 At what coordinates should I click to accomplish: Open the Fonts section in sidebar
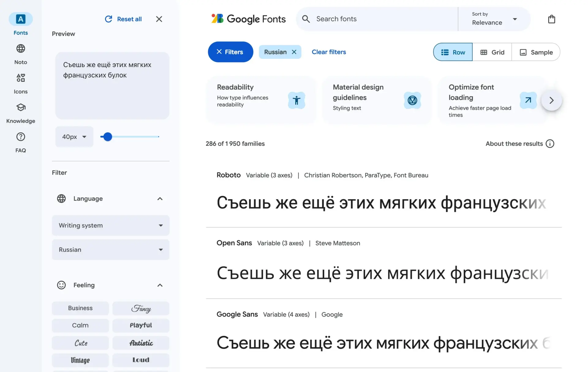click(21, 24)
